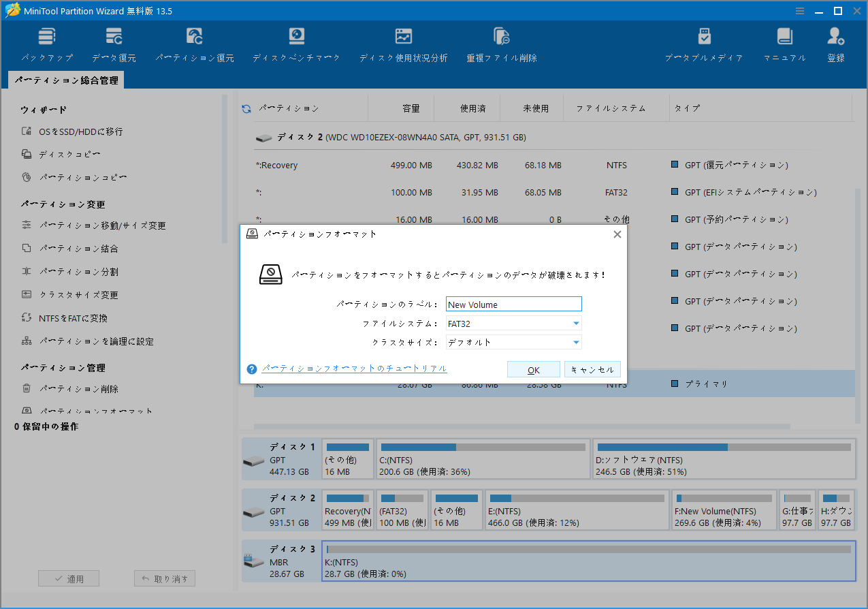Create ブータブルメディア bootable media
Viewport: 868px width, 609px height.
[704, 43]
